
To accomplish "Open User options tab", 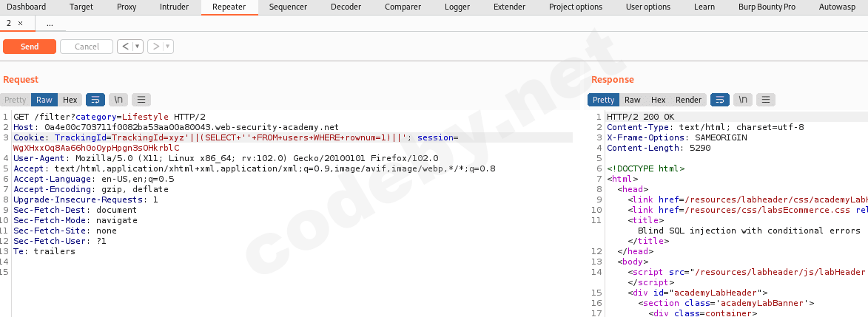I will tap(648, 7).
